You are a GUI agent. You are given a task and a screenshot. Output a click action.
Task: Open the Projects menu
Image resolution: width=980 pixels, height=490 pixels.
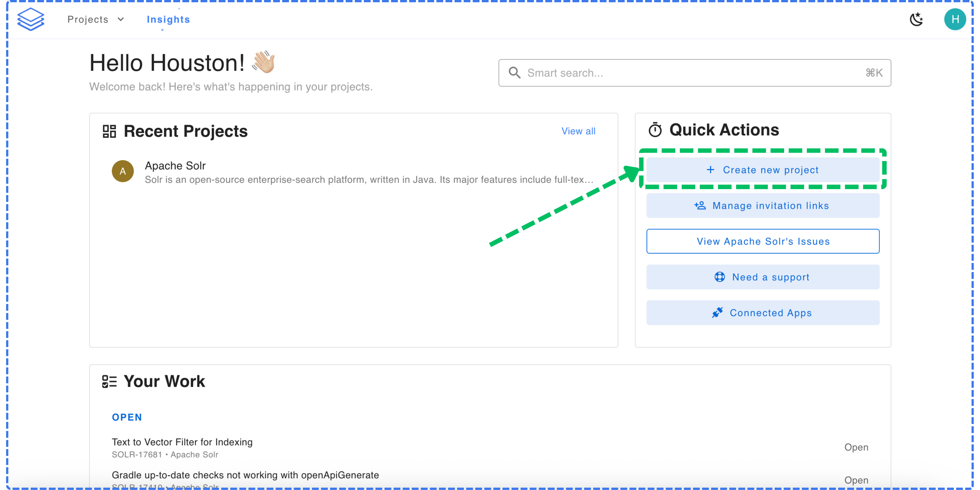click(88, 19)
